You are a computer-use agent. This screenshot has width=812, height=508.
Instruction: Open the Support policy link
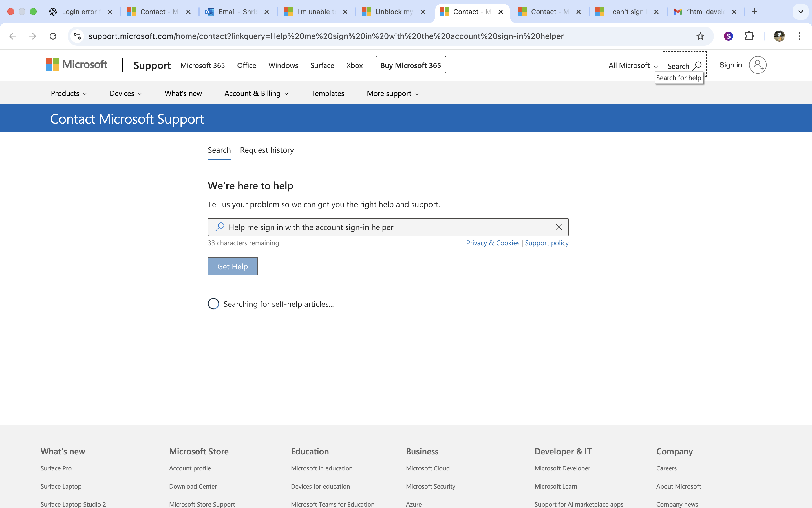[547, 243]
